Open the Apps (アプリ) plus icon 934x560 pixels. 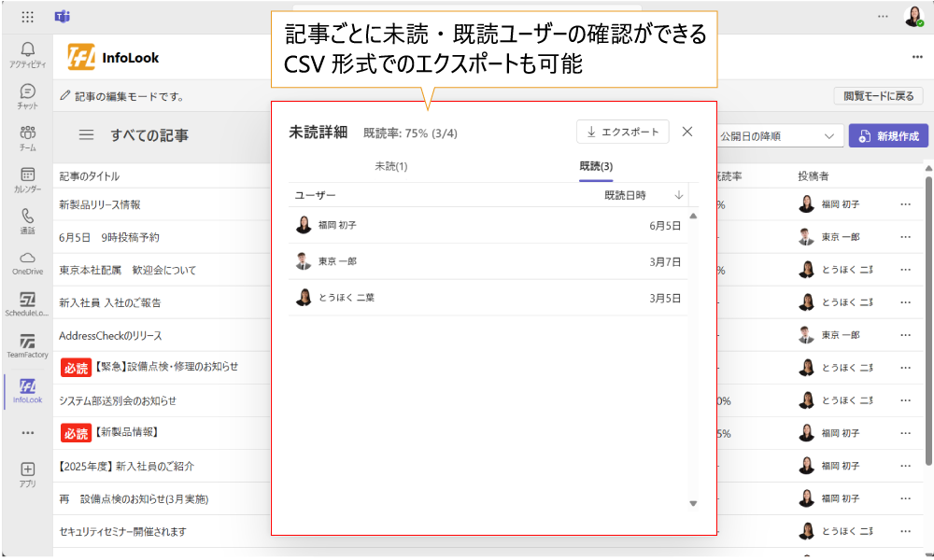27,473
